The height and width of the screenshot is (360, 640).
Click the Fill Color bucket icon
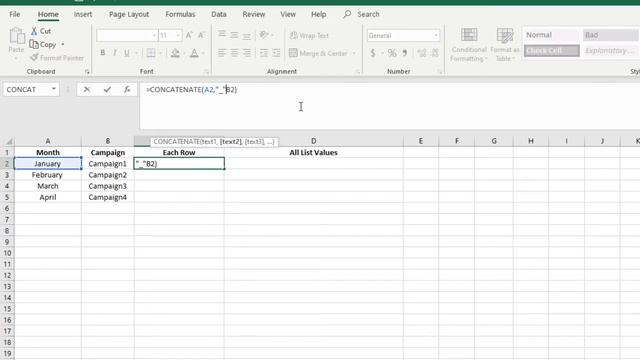tap(175, 53)
